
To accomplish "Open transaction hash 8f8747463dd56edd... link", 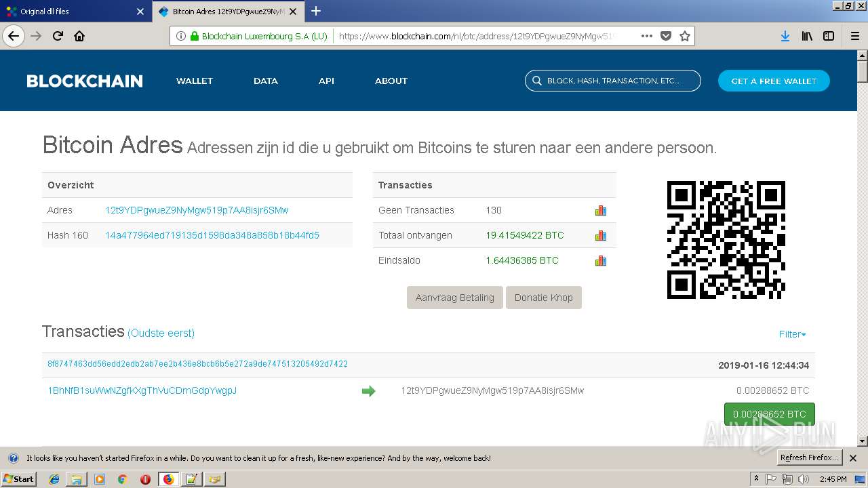I will 197,364.
